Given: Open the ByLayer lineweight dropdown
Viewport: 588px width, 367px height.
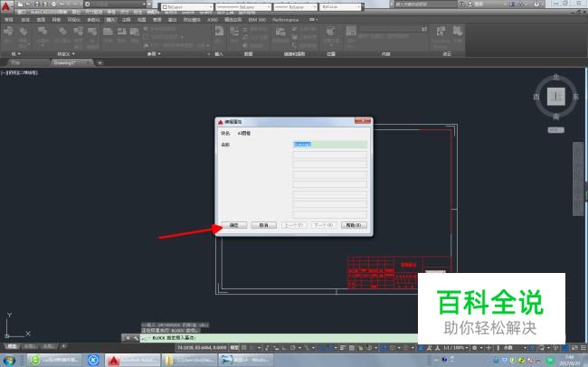Looking at the screenshot, I should point(295,6).
